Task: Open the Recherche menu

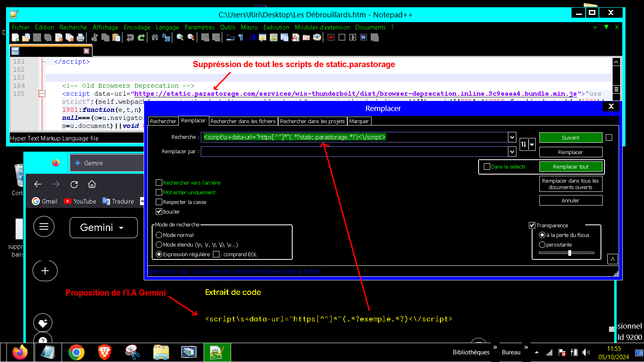Action: point(73,27)
